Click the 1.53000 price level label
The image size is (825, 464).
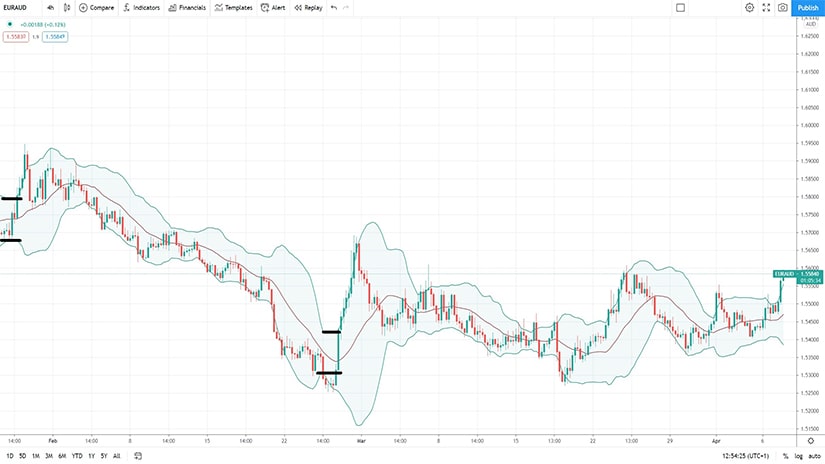[810, 375]
